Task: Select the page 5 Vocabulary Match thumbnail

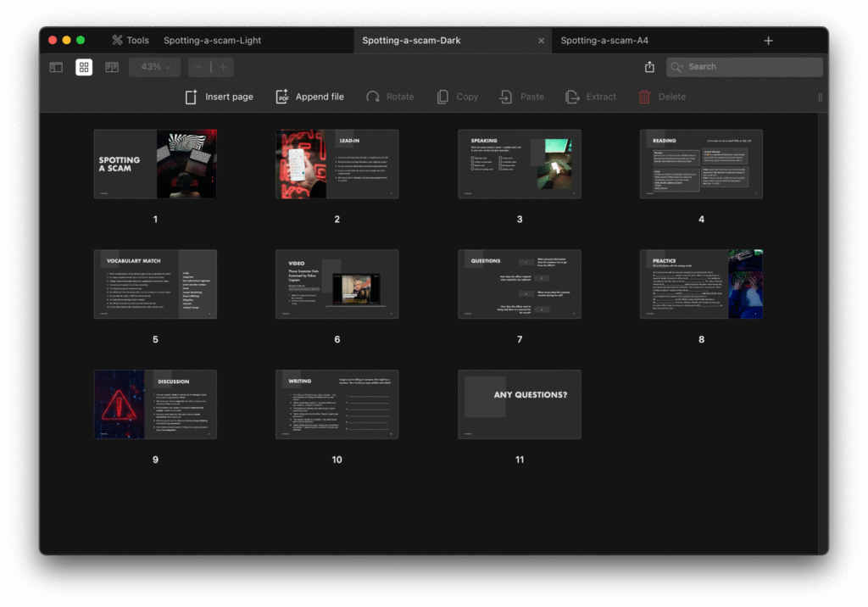Action: pyautogui.click(x=155, y=284)
